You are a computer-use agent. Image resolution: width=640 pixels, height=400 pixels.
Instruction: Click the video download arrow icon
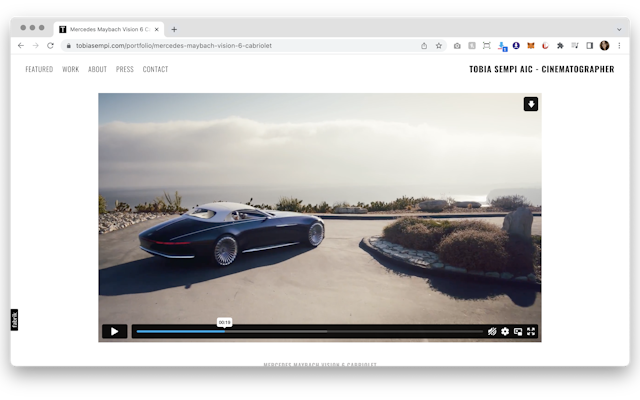(x=531, y=104)
